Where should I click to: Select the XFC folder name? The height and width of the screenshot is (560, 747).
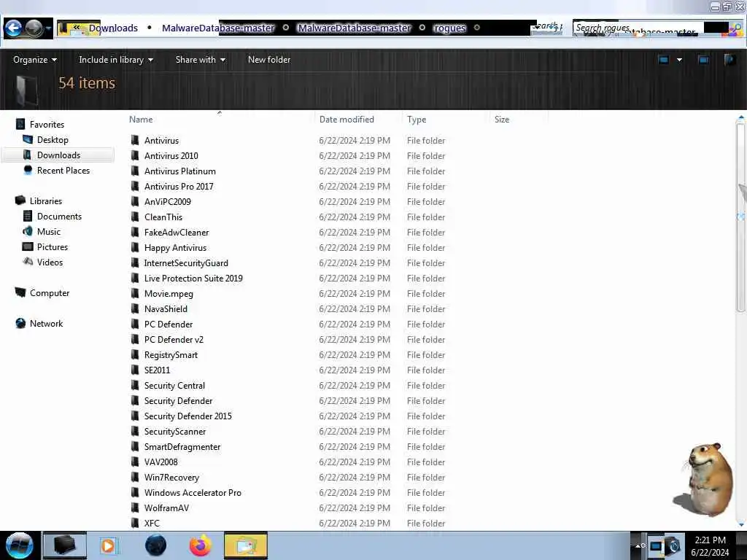click(x=152, y=523)
